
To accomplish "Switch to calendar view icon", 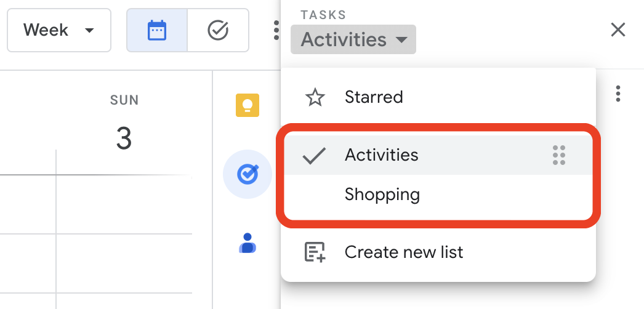I will (157, 30).
